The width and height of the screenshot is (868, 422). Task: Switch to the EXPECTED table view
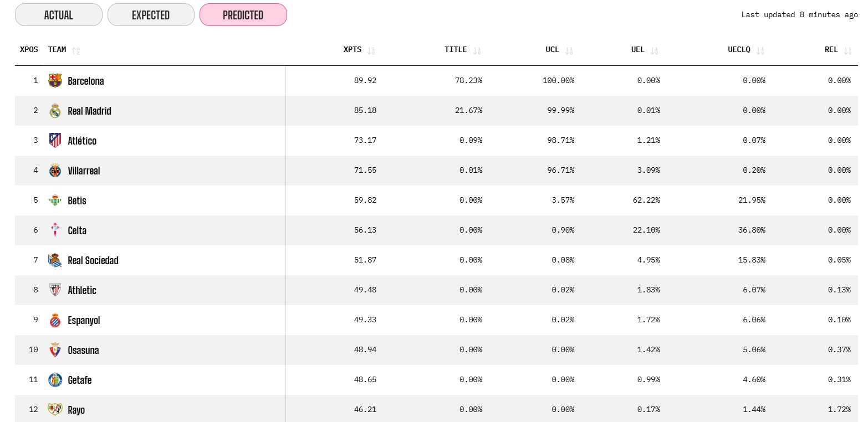coord(151,15)
